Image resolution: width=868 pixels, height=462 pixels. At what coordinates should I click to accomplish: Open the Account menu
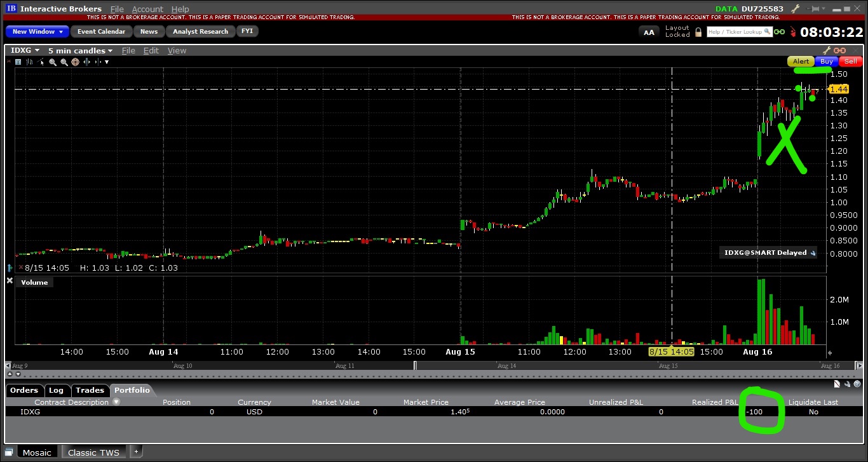click(147, 9)
